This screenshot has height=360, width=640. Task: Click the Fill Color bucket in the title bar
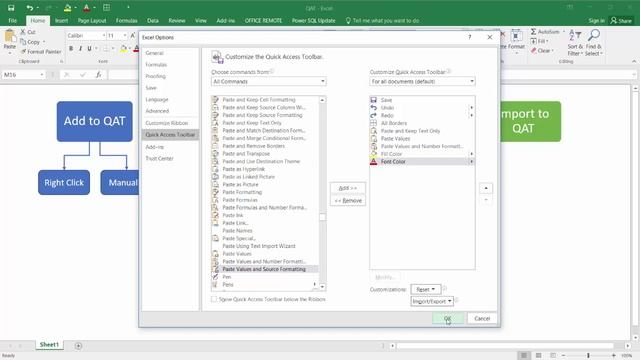[67, 8]
